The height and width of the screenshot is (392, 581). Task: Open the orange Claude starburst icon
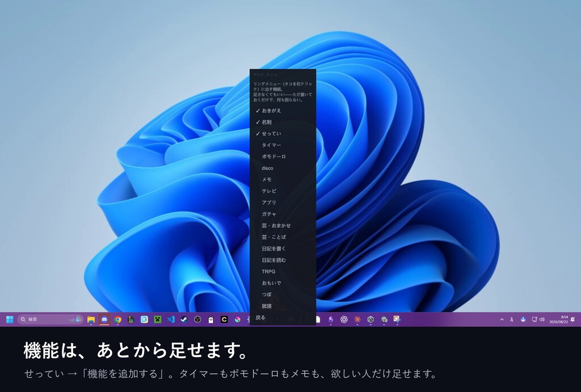[x=357, y=319]
